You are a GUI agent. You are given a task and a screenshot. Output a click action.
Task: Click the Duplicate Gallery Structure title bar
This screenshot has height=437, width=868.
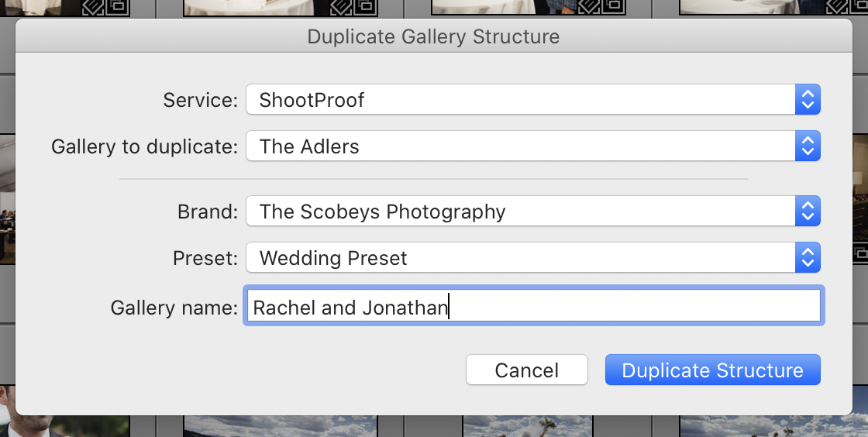[433, 36]
